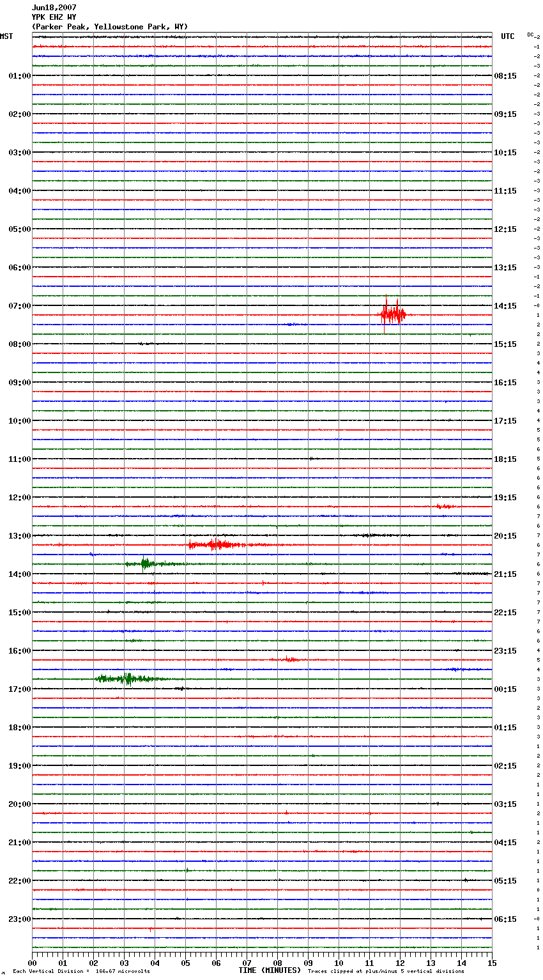The height and width of the screenshot is (980, 543).
Task: Select the 05:00 MST time label
Action: coord(20,229)
